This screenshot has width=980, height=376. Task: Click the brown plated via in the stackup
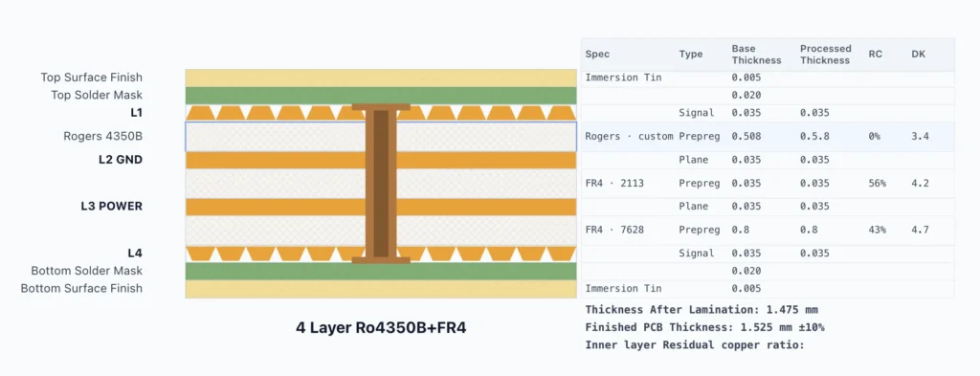coord(381,183)
